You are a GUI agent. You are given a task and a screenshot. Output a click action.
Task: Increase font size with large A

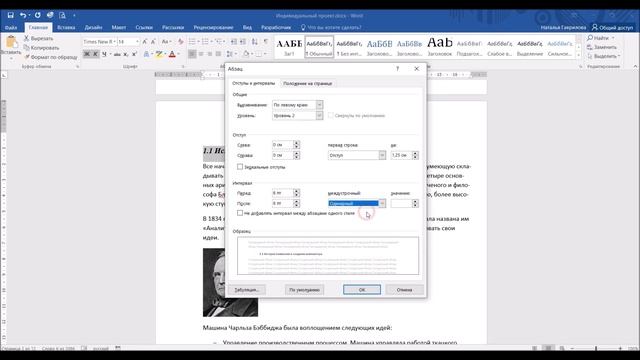pos(144,42)
